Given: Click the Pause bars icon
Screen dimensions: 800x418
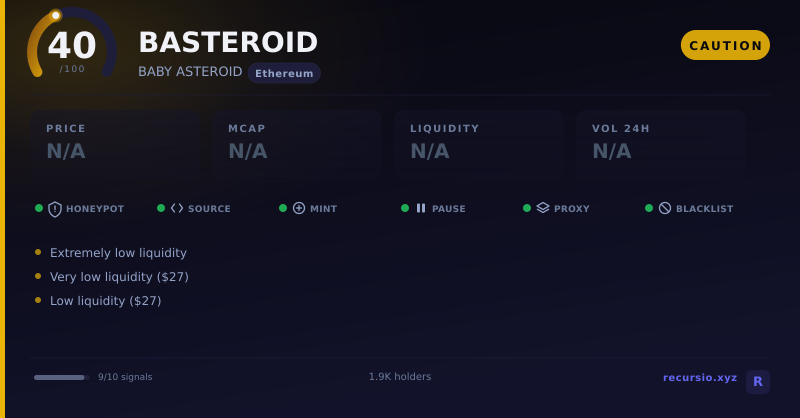Looking at the screenshot, I should coord(421,208).
